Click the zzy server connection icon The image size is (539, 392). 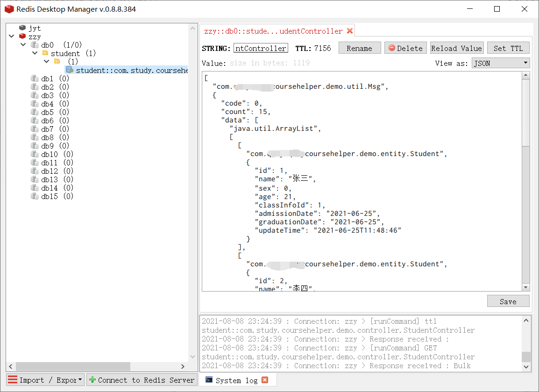tap(22, 36)
